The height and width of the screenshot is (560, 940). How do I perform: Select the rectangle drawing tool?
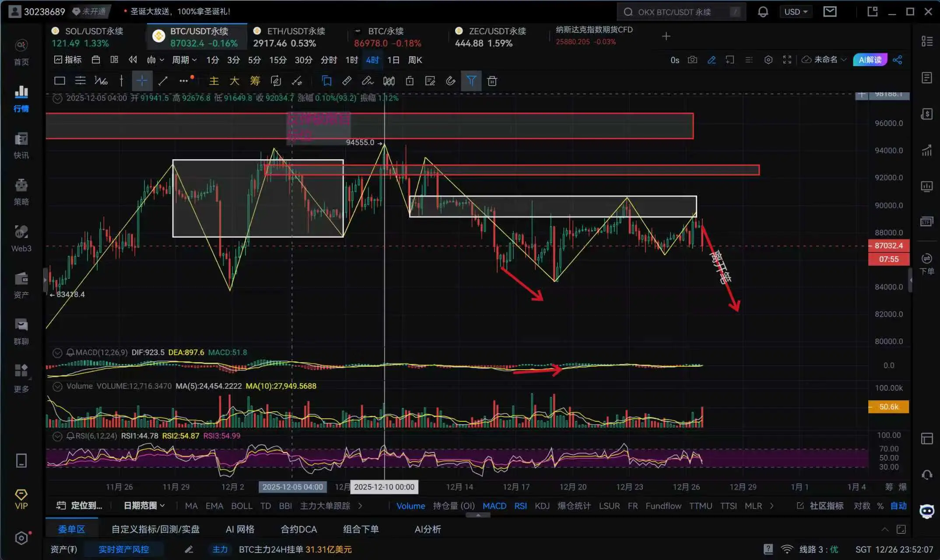click(60, 81)
